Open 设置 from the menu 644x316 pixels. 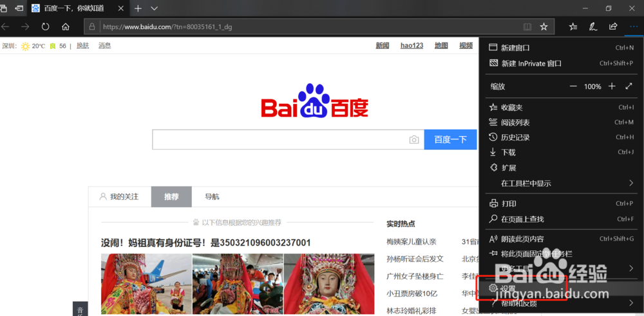coord(562,288)
